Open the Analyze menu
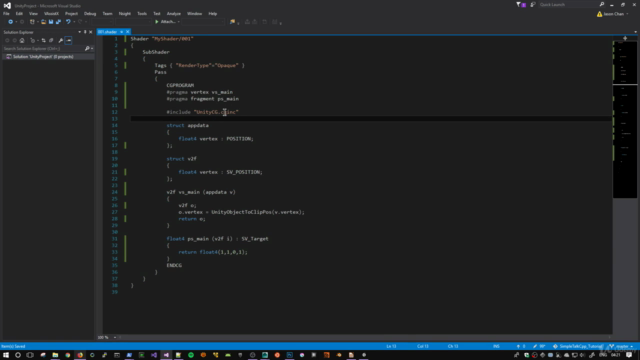640x360 pixels. coord(173,13)
